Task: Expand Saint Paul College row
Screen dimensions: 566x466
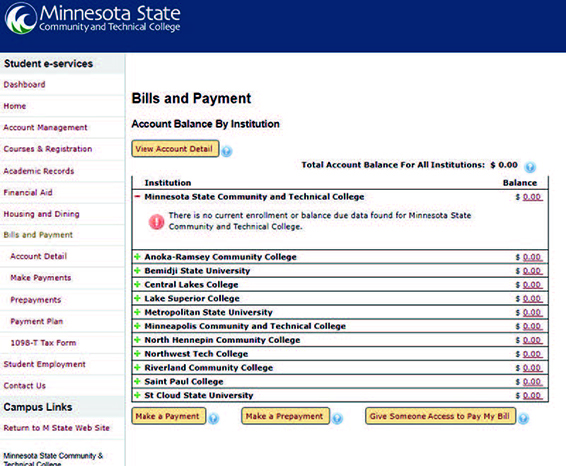Action: [137, 381]
